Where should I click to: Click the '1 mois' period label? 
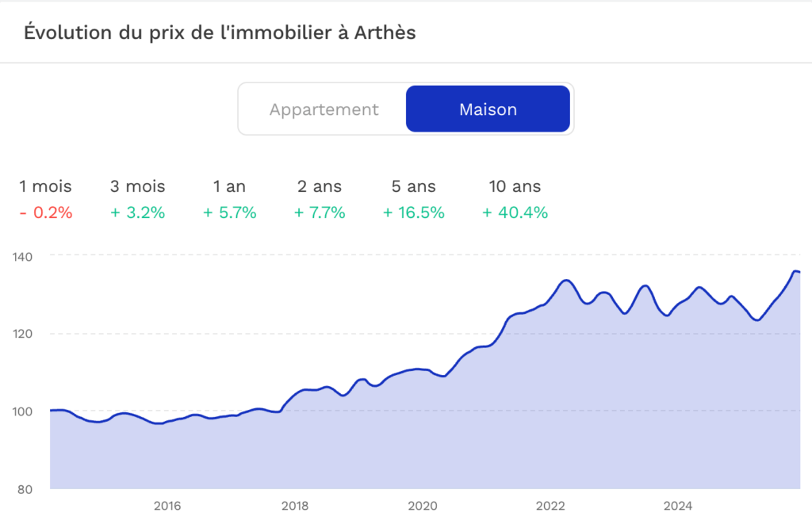(x=45, y=186)
